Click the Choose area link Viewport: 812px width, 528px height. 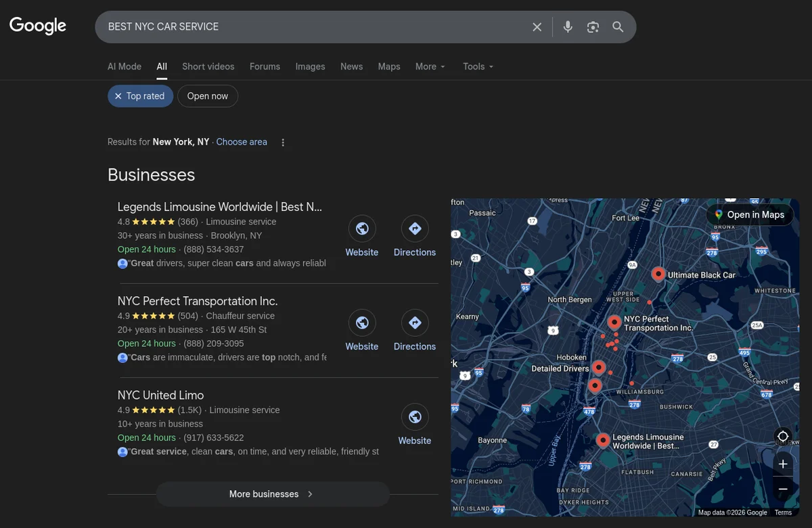click(242, 142)
